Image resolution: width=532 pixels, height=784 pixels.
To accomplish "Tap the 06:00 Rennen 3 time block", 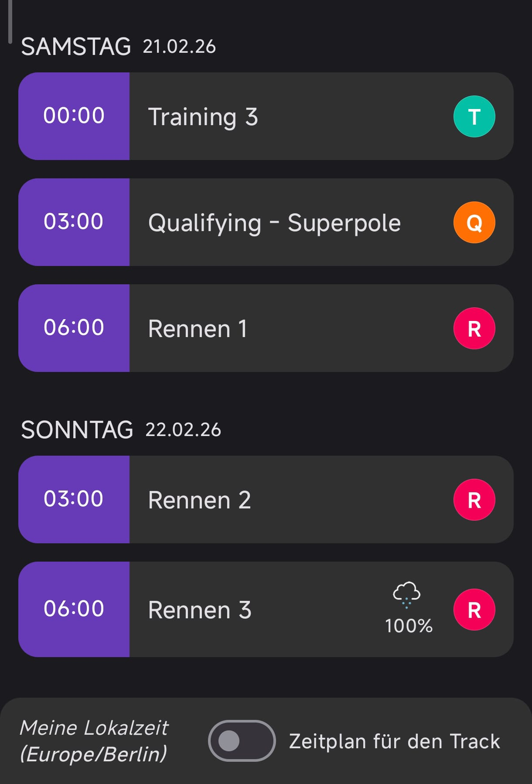I will point(74,609).
